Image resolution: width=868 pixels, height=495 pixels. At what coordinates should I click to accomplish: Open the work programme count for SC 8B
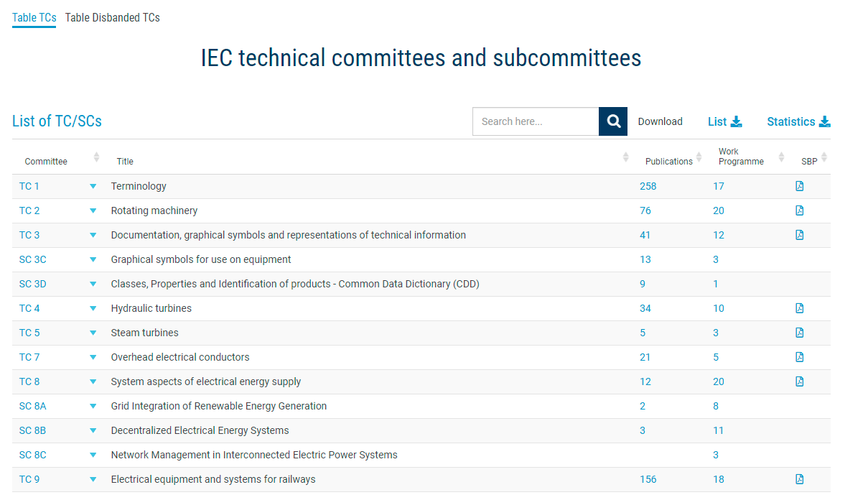pyautogui.click(x=718, y=430)
